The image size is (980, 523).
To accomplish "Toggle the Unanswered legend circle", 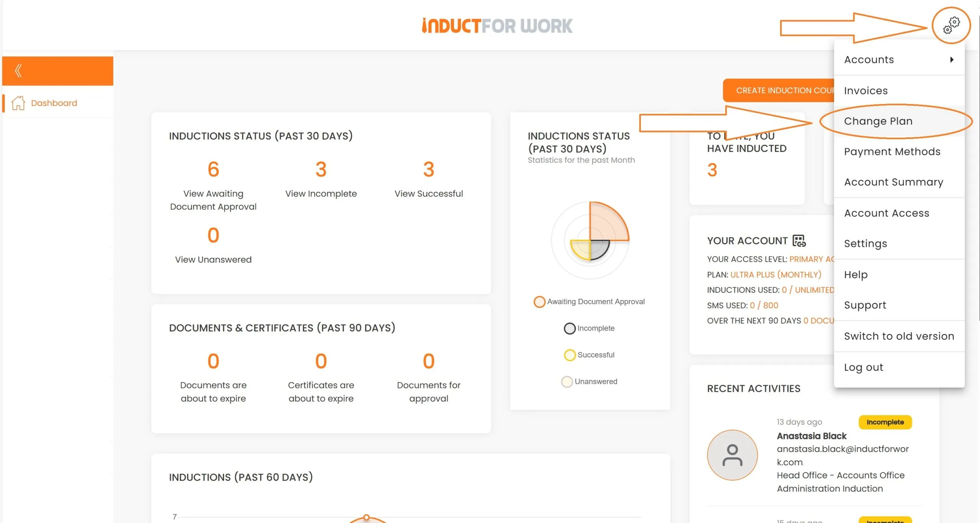I will [567, 382].
